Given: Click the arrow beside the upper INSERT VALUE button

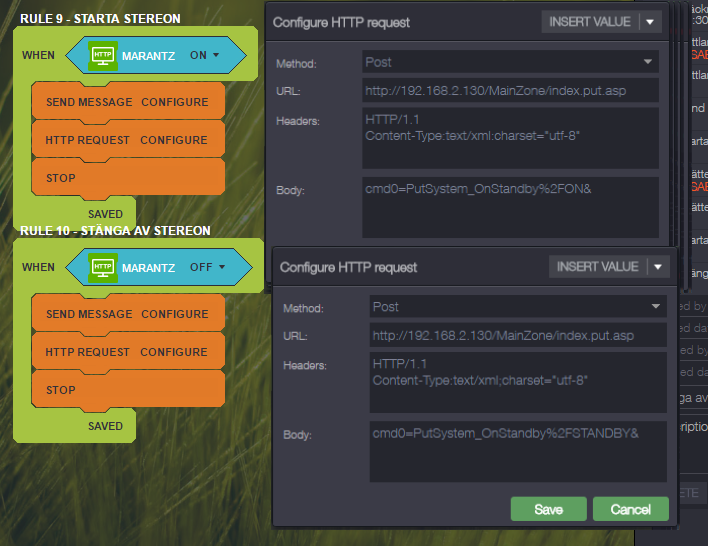Looking at the screenshot, I should click(x=650, y=21).
